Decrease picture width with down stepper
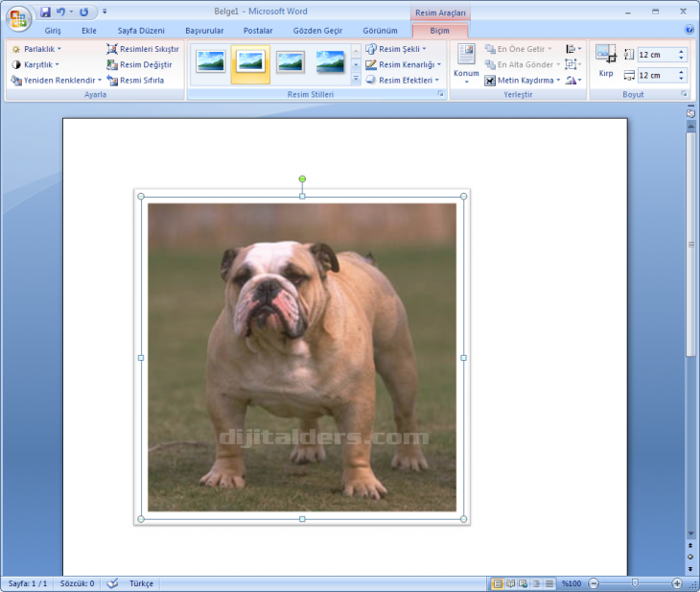Viewport: 700px width, 592px height. tap(681, 79)
